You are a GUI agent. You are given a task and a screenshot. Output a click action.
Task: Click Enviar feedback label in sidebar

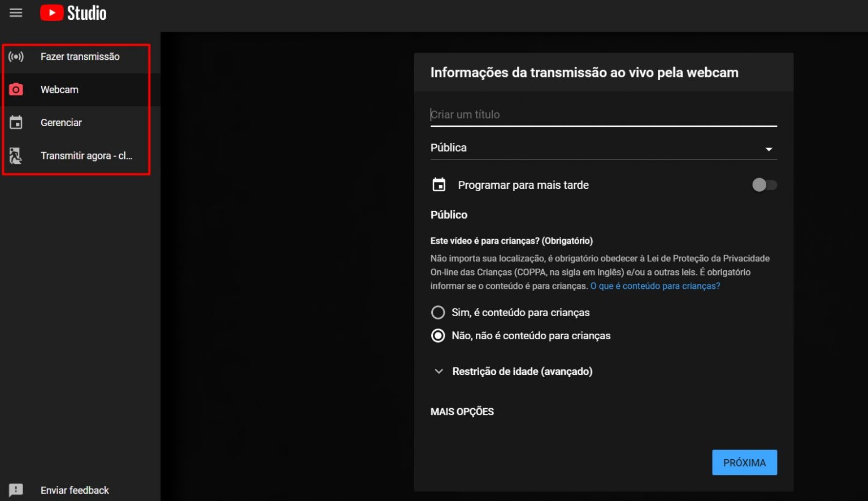tap(75, 490)
